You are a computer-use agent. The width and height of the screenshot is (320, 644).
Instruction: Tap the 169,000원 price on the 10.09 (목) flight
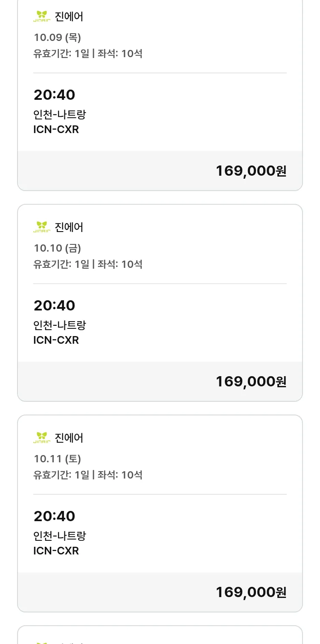pyautogui.click(x=251, y=171)
